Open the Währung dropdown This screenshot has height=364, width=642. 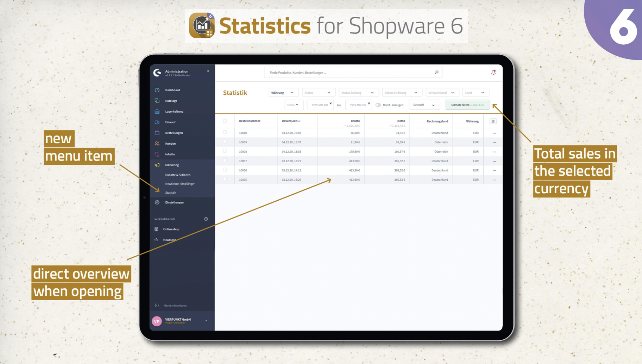(283, 93)
